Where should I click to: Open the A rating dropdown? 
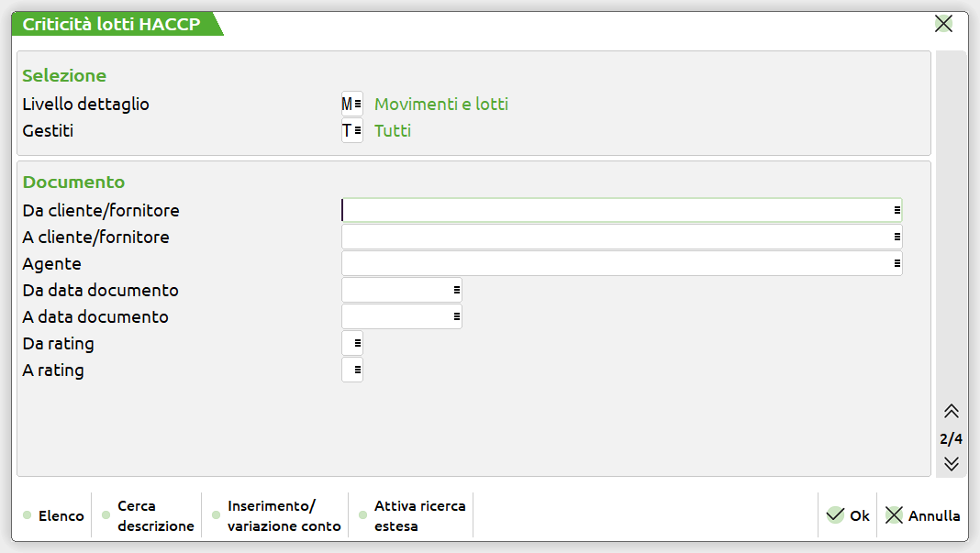click(357, 371)
